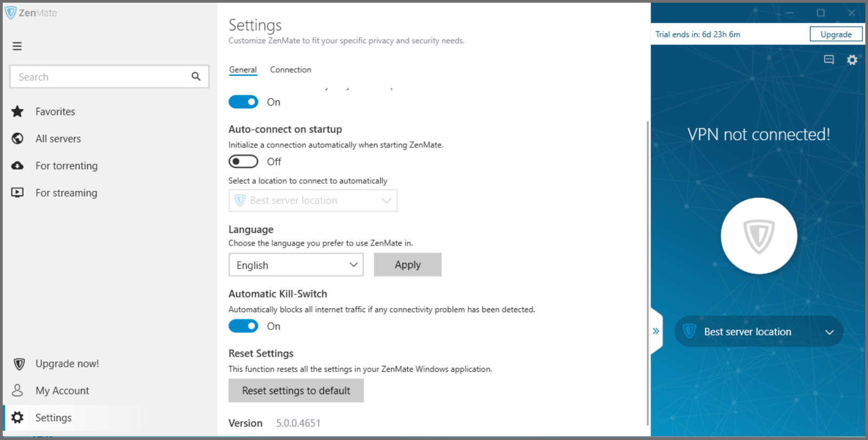The height and width of the screenshot is (440, 868).
Task: Turn off the top enabled toggle switch
Action: (243, 102)
